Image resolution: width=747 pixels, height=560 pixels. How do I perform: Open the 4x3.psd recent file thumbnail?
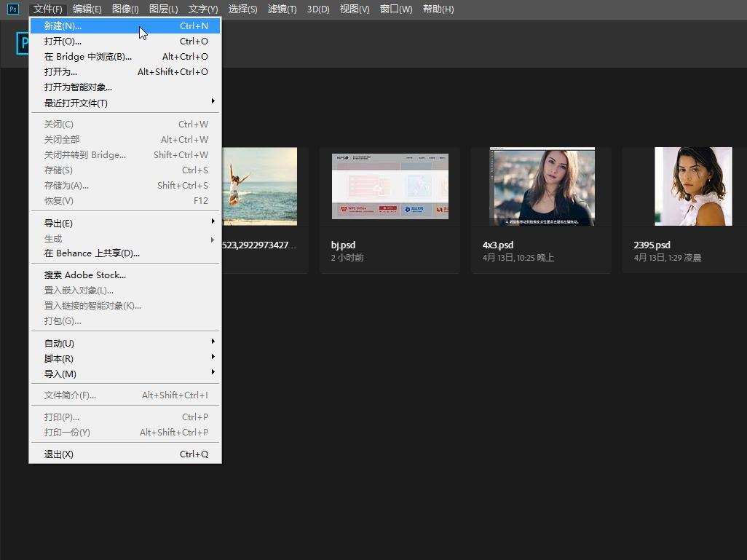[541, 186]
